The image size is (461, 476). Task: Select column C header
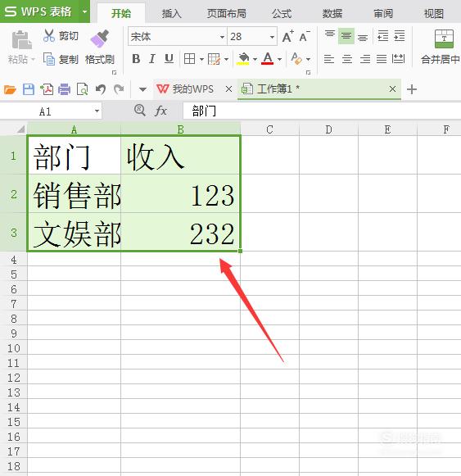(x=269, y=129)
